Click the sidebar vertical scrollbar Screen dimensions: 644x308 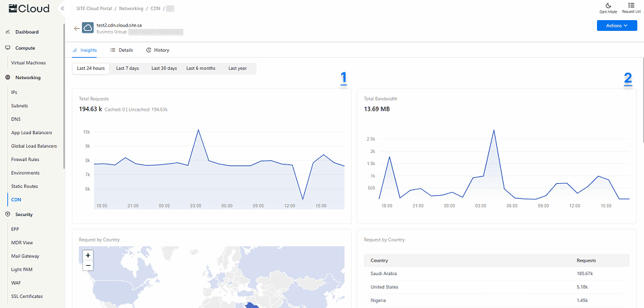click(x=64, y=101)
